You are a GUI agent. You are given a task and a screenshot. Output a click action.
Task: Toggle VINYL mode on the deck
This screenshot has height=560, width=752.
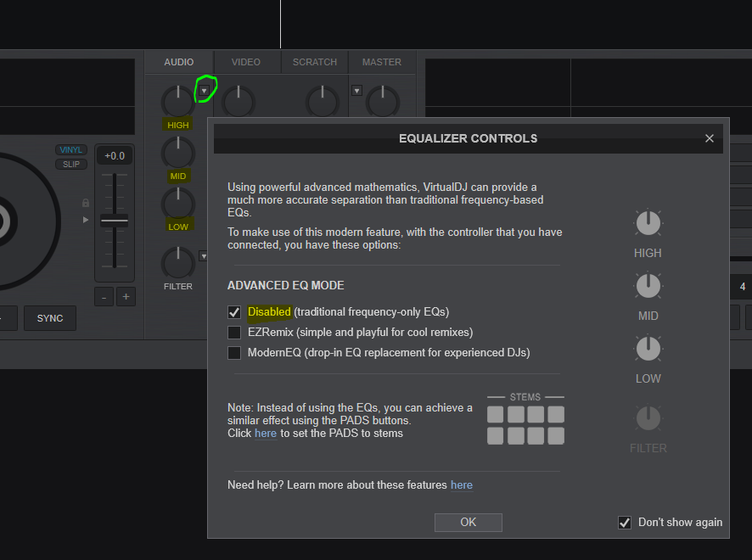pyautogui.click(x=71, y=149)
